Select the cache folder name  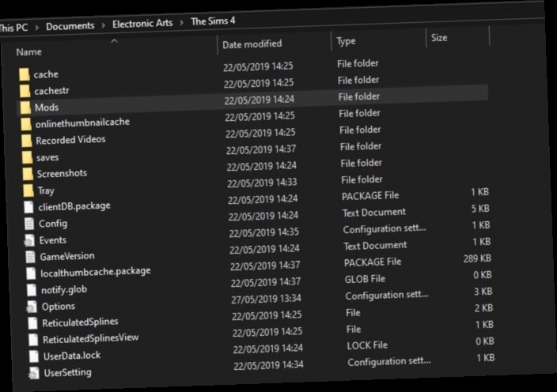click(46, 74)
